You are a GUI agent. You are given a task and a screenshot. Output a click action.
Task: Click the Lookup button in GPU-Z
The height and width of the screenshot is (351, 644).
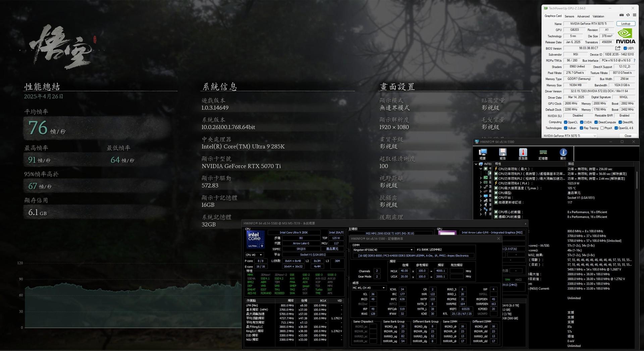pos(626,24)
